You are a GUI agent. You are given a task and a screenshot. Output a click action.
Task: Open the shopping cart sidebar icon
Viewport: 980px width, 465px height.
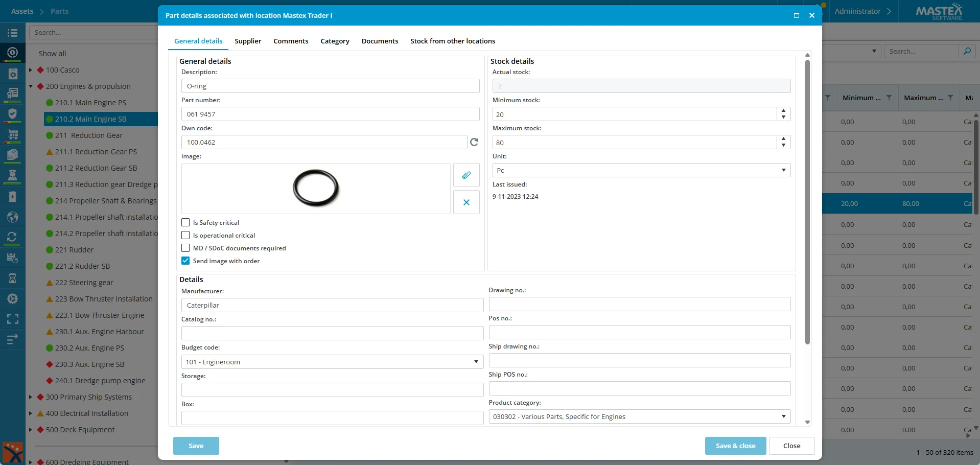13,135
